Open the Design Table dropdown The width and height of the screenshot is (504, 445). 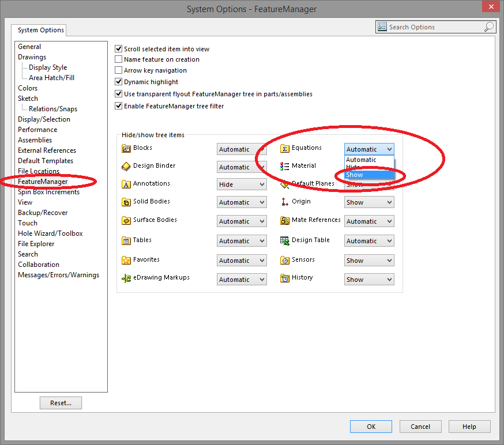click(369, 241)
